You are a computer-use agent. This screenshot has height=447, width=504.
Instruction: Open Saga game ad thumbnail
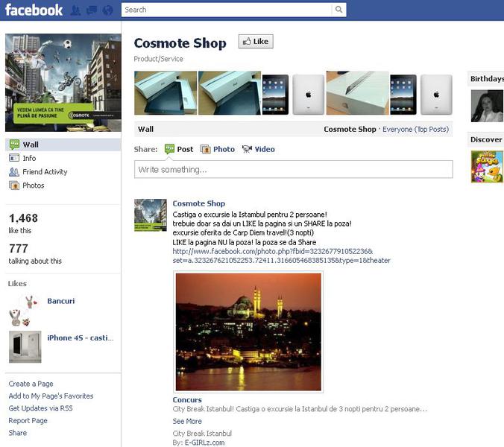coord(488,167)
